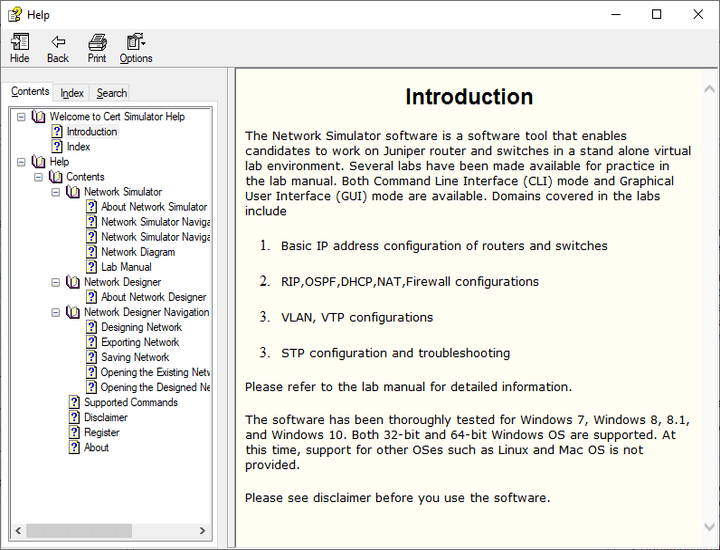The height and width of the screenshot is (550, 720).
Task: Collapse the Network Simulator tree node
Action: click(56, 192)
